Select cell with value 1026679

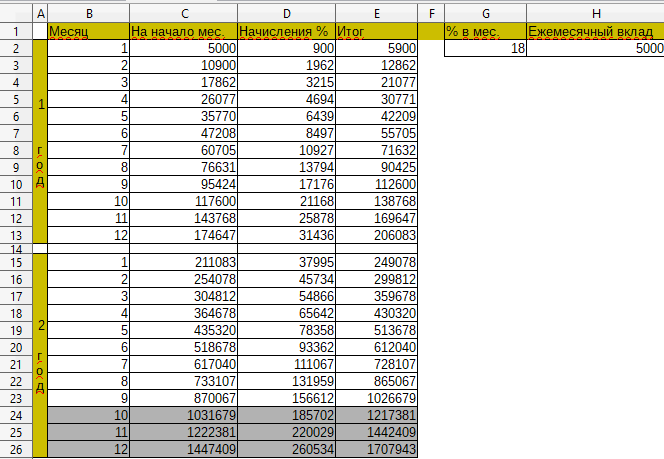click(x=376, y=398)
